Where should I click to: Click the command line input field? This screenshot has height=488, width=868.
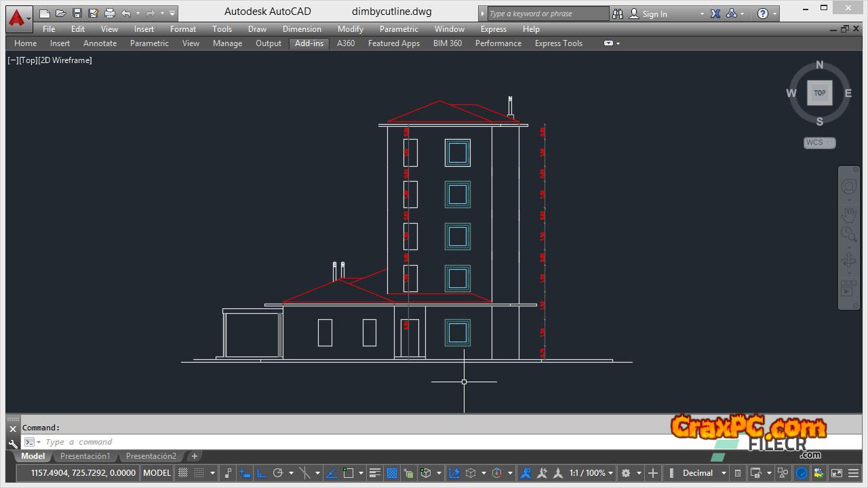coord(271,442)
